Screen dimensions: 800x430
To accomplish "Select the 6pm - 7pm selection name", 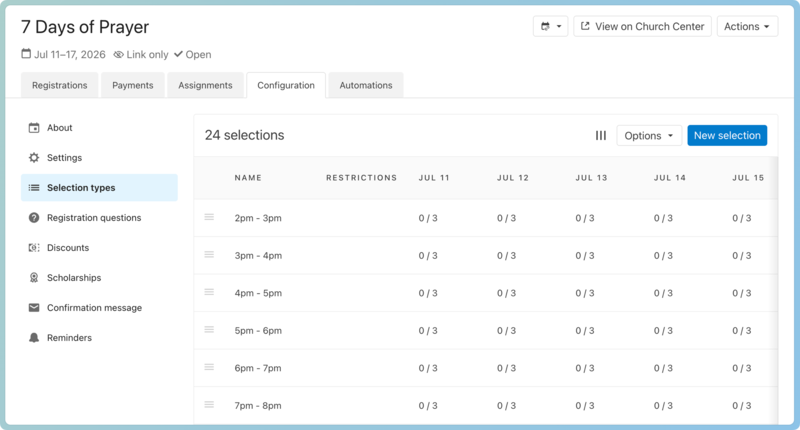I will click(x=258, y=368).
